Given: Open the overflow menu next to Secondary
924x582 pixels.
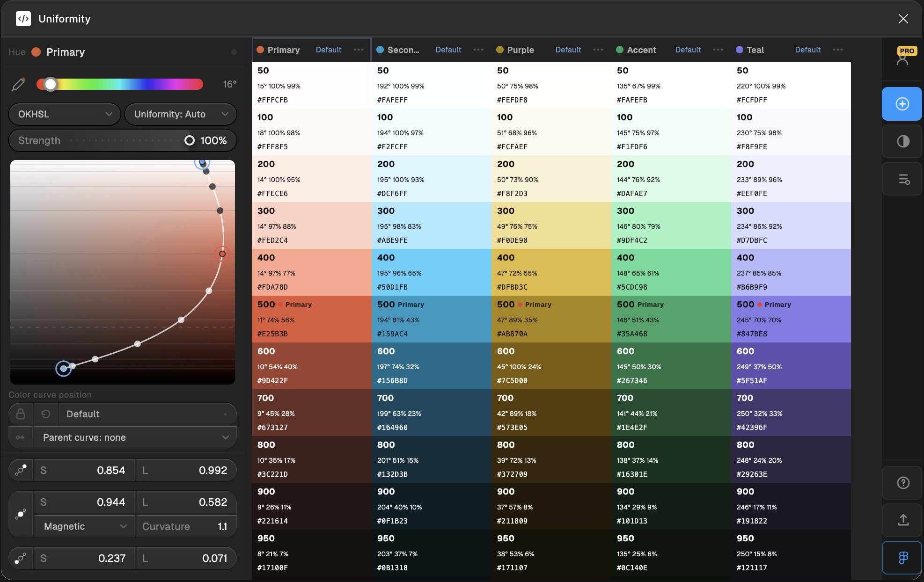Looking at the screenshot, I should point(478,50).
